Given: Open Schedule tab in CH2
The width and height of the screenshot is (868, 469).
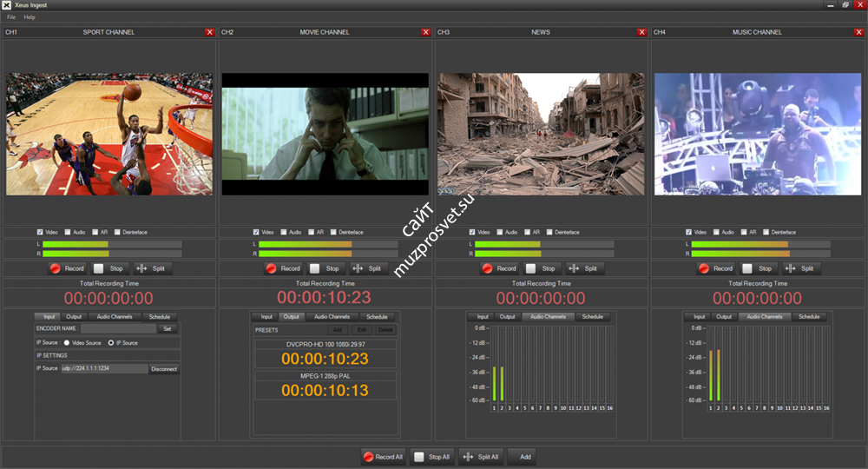Looking at the screenshot, I should (377, 317).
